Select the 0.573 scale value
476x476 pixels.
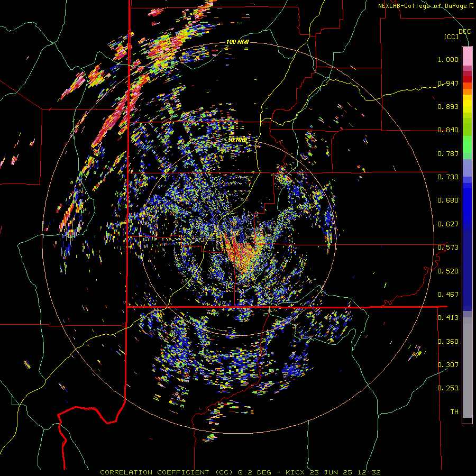click(x=448, y=248)
